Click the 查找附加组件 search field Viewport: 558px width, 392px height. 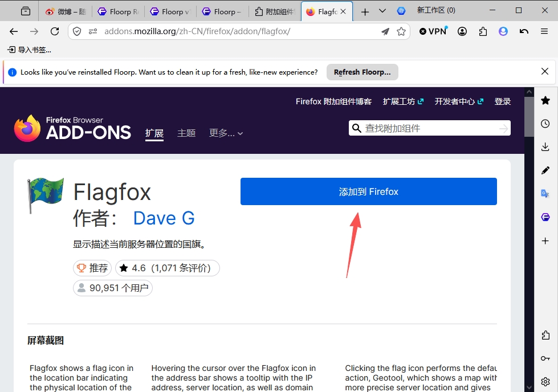tap(430, 128)
